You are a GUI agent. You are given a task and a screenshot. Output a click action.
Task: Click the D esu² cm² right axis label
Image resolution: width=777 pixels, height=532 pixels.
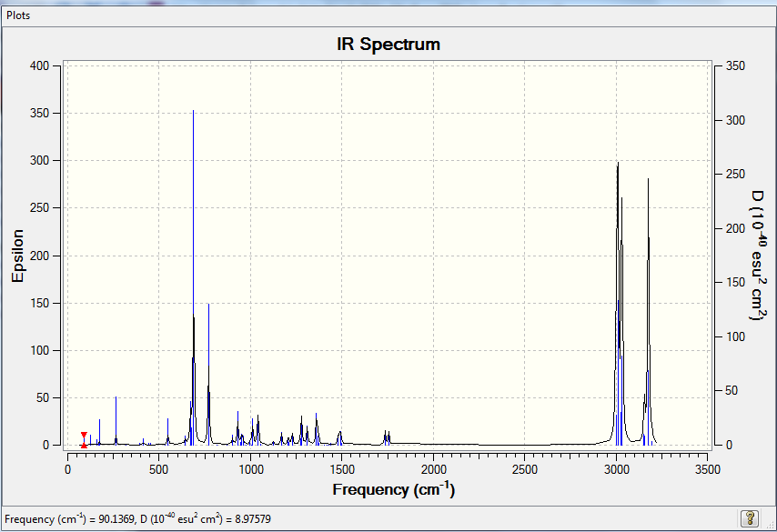click(757, 256)
